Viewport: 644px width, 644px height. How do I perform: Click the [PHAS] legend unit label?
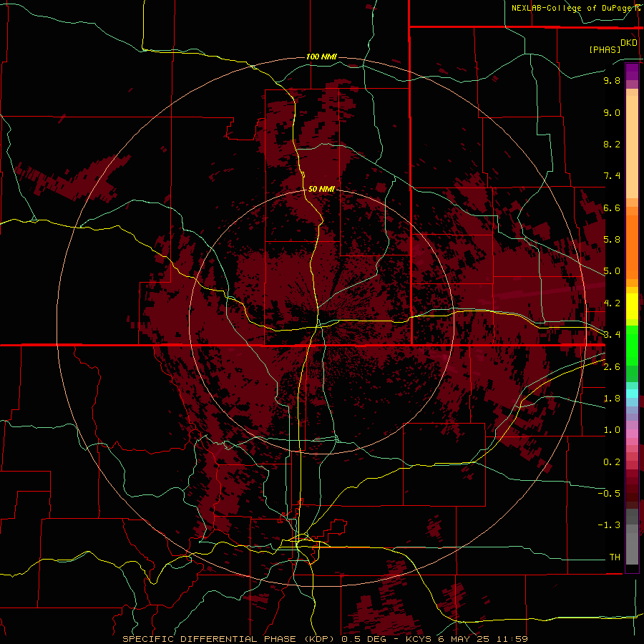tap(605, 49)
